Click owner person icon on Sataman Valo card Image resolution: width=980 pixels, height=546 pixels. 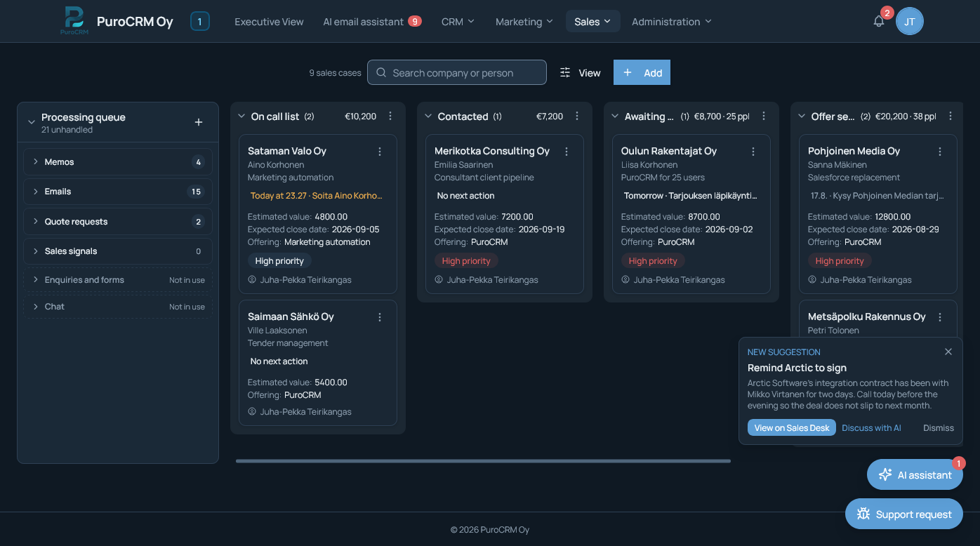point(252,279)
